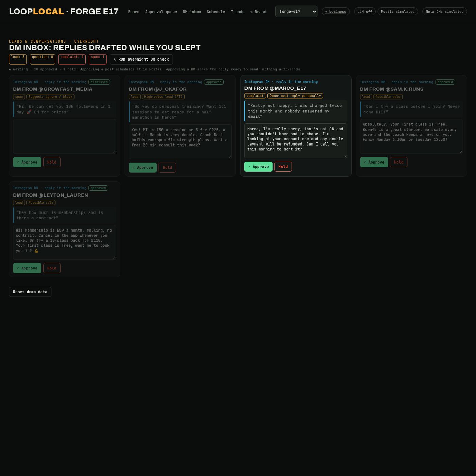Click the spam: 1 counter badge
This screenshot has height=476, width=476.
tap(98, 59)
